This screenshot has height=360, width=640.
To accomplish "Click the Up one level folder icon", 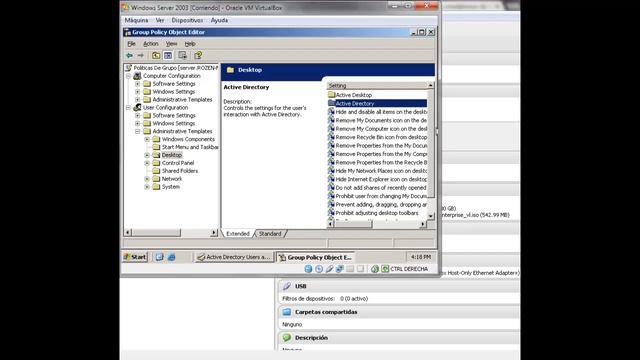I will (x=156, y=56).
